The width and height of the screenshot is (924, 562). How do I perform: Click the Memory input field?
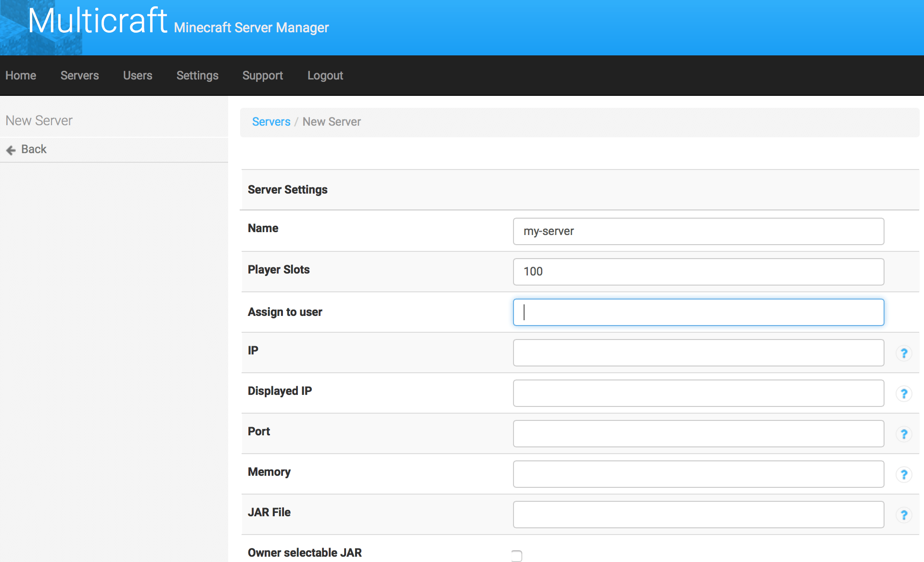698,474
